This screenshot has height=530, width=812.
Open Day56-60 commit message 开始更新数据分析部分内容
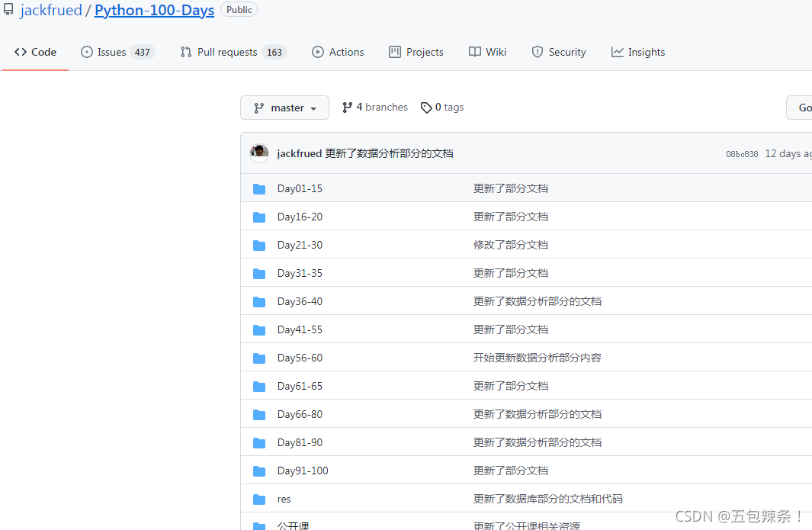[538, 358]
